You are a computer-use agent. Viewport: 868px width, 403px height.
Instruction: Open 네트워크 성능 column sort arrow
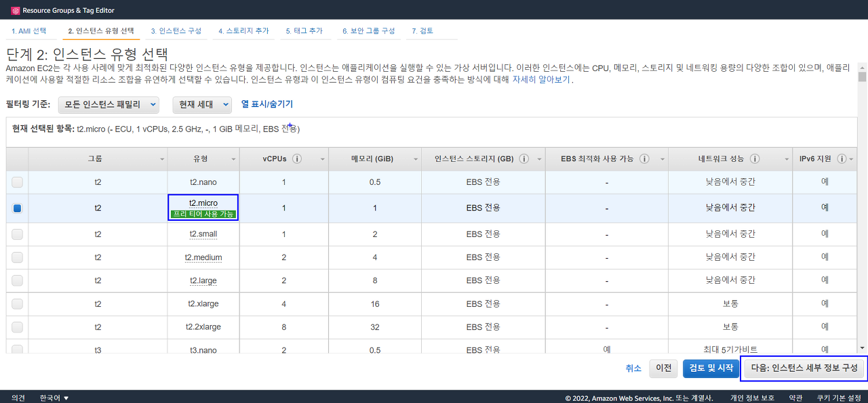(785, 159)
